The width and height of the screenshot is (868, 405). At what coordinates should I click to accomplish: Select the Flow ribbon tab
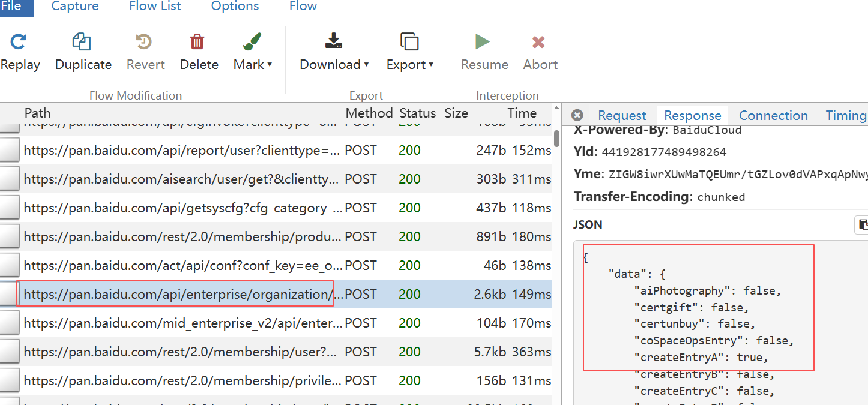303,7
